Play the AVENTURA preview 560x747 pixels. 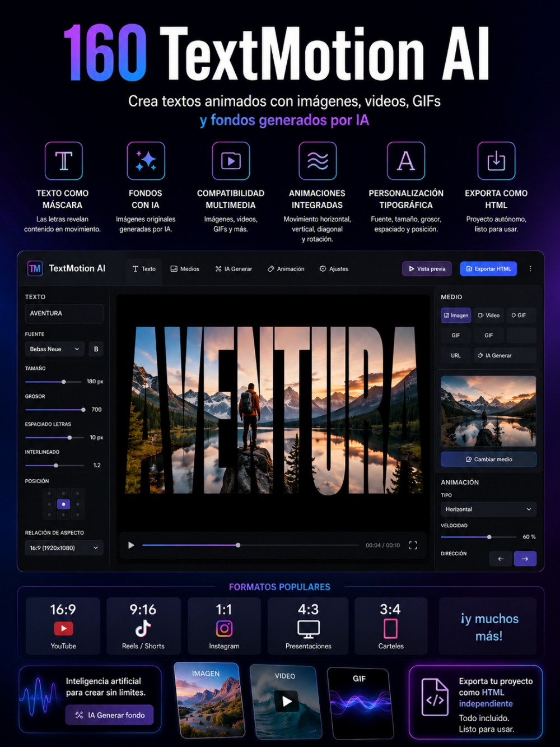[x=131, y=545]
